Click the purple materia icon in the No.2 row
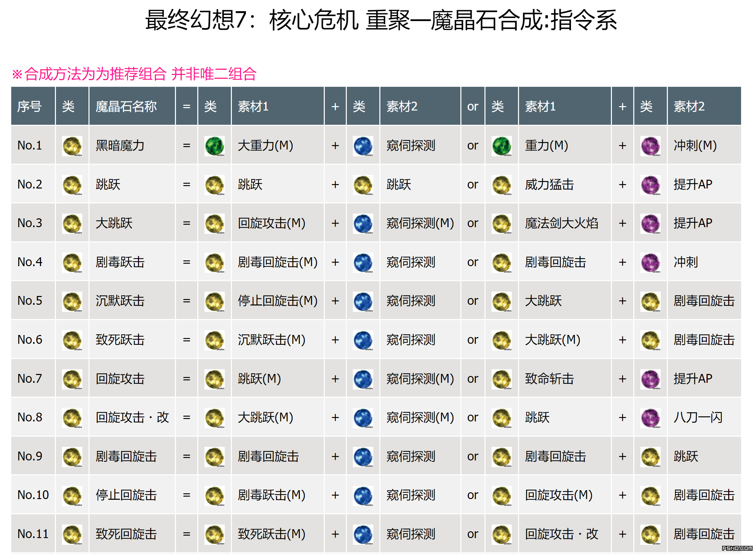This screenshot has width=756, height=554. 651,185
